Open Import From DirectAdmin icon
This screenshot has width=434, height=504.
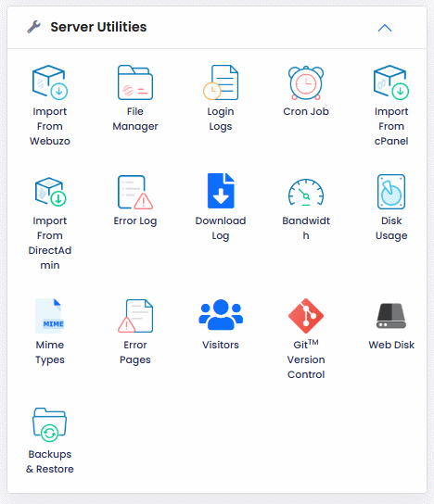pyautogui.click(x=50, y=192)
